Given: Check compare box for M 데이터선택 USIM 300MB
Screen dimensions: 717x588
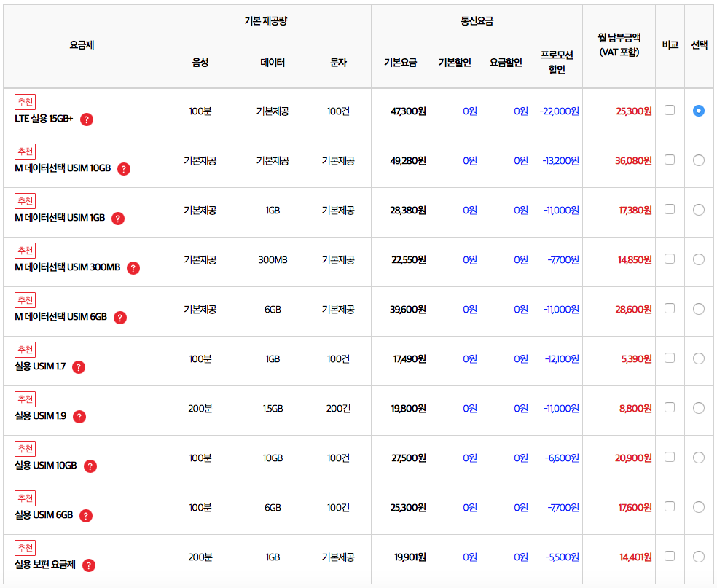Looking at the screenshot, I should [x=670, y=259].
